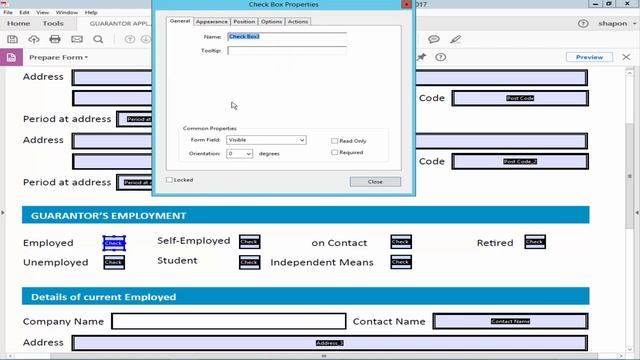640x360 pixels.
Task: Select the Retired check box field
Action: pyautogui.click(x=535, y=242)
